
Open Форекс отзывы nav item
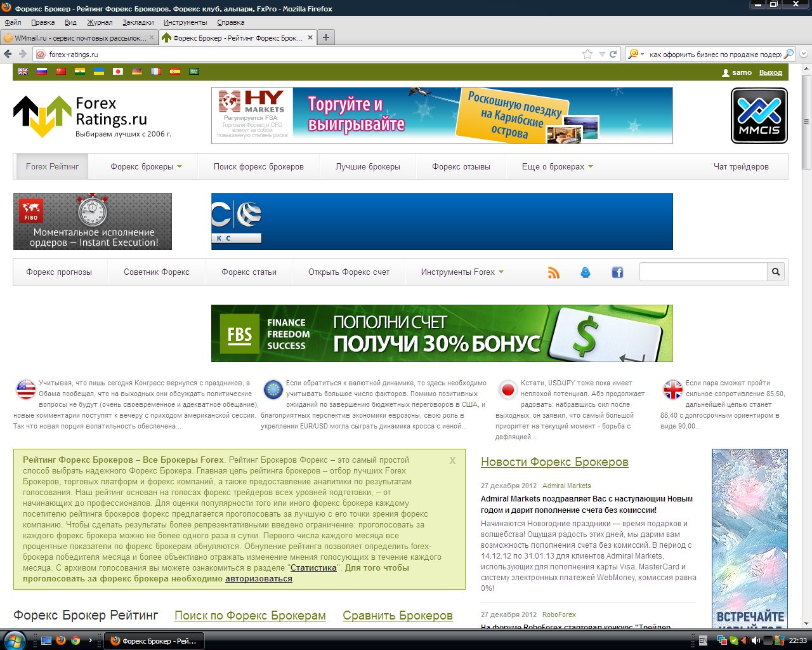pyautogui.click(x=461, y=166)
